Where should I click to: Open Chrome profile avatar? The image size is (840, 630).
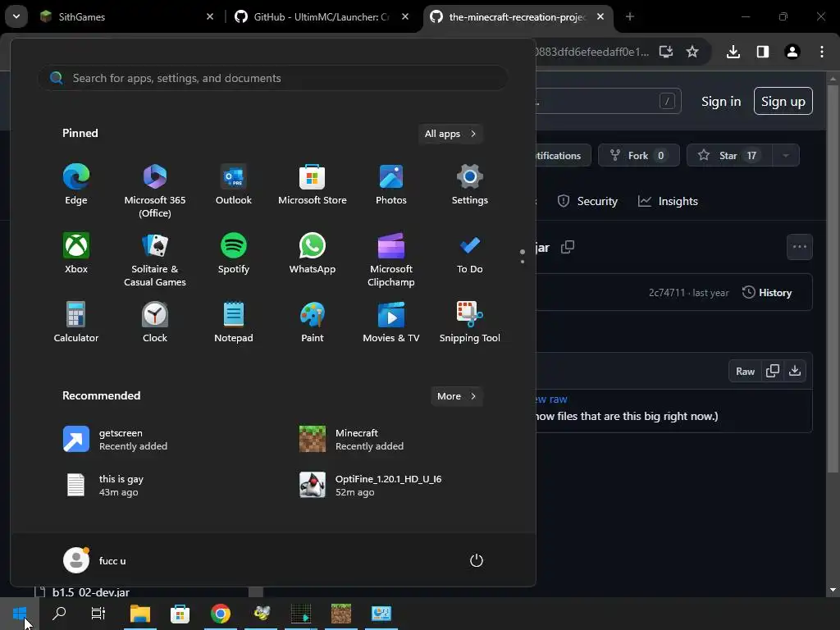click(x=792, y=52)
